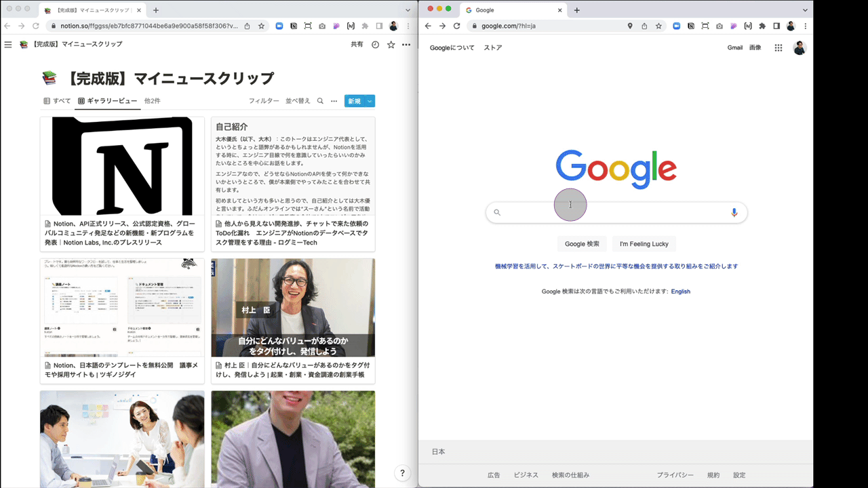
Task: Toggle side panel in Google window toolbar
Action: pos(776,26)
